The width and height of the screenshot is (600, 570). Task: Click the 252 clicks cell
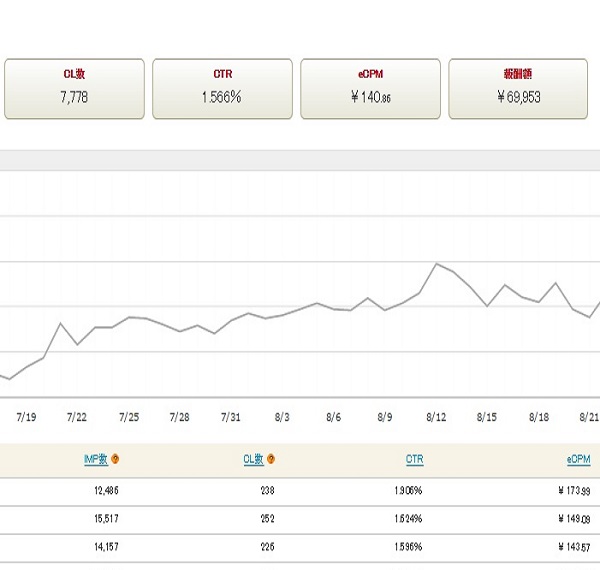267,519
